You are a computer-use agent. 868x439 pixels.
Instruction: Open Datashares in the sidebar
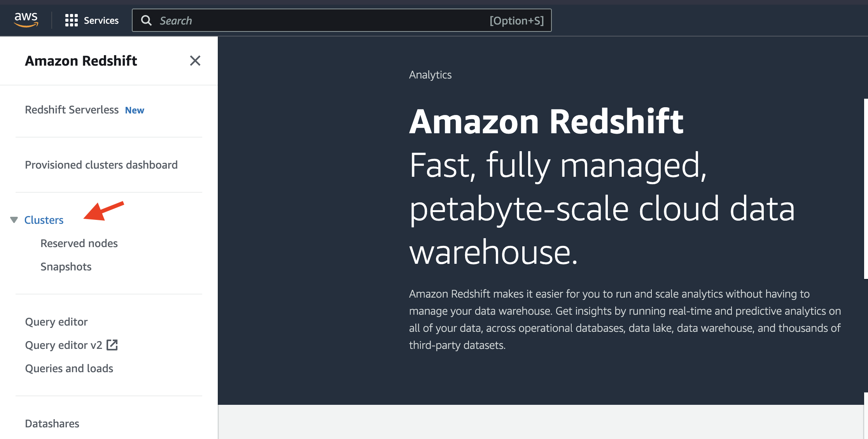pyautogui.click(x=52, y=424)
